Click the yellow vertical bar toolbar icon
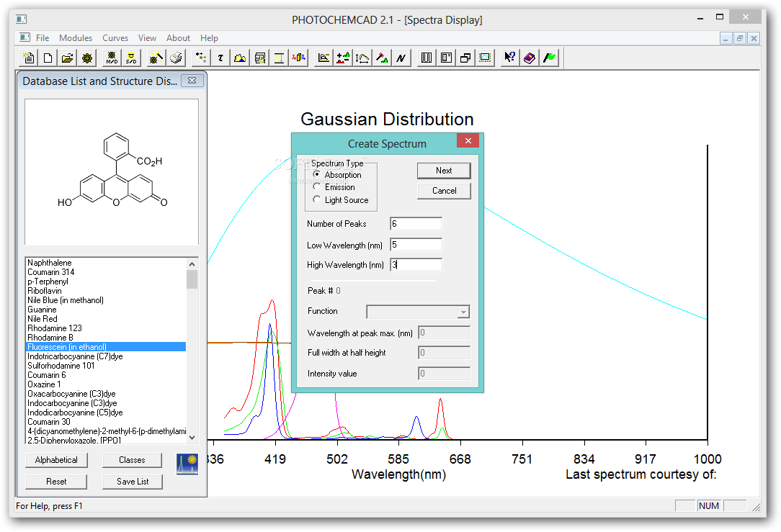 click(x=279, y=58)
